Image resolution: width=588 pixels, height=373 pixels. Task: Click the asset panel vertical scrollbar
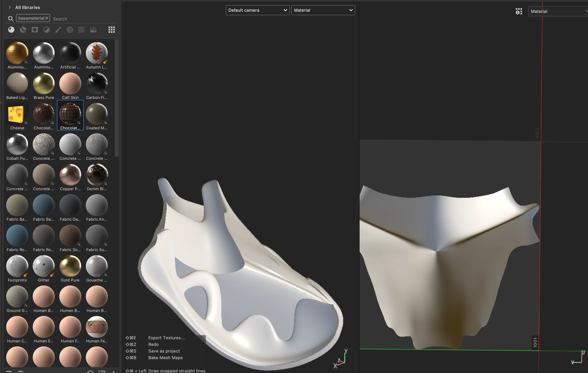pos(117,98)
